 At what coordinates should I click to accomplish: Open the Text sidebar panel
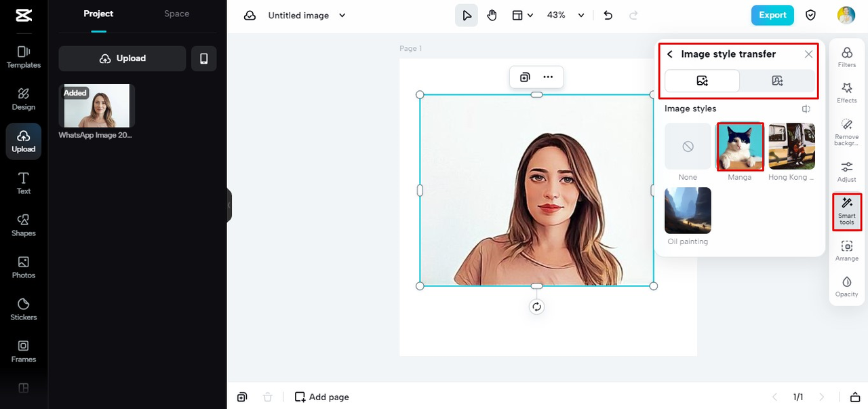click(24, 183)
